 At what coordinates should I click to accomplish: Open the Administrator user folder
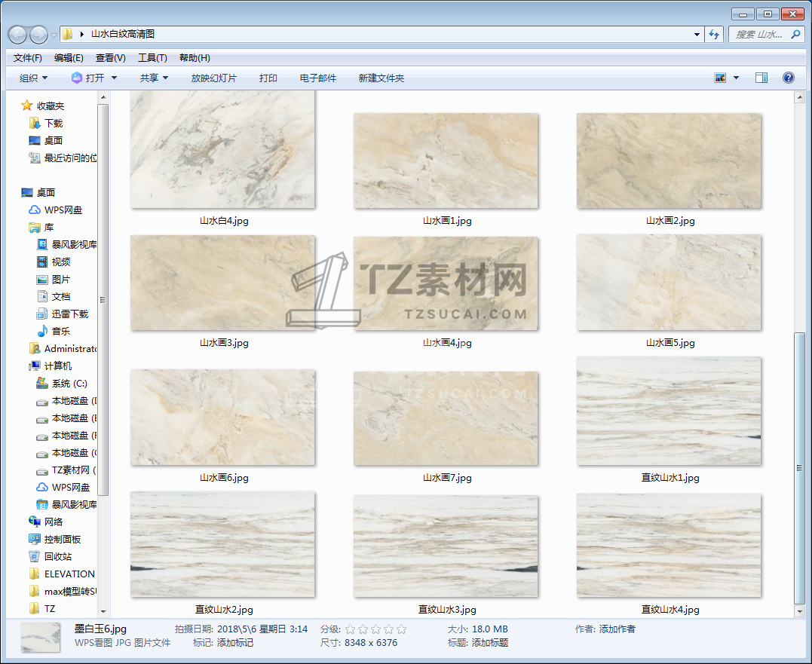[63, 348]
